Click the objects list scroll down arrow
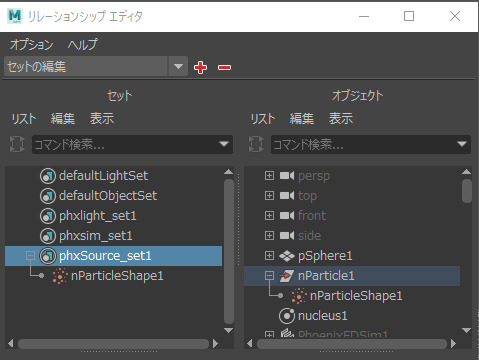This screenshot has width=479, height=360. pos(467,330)
